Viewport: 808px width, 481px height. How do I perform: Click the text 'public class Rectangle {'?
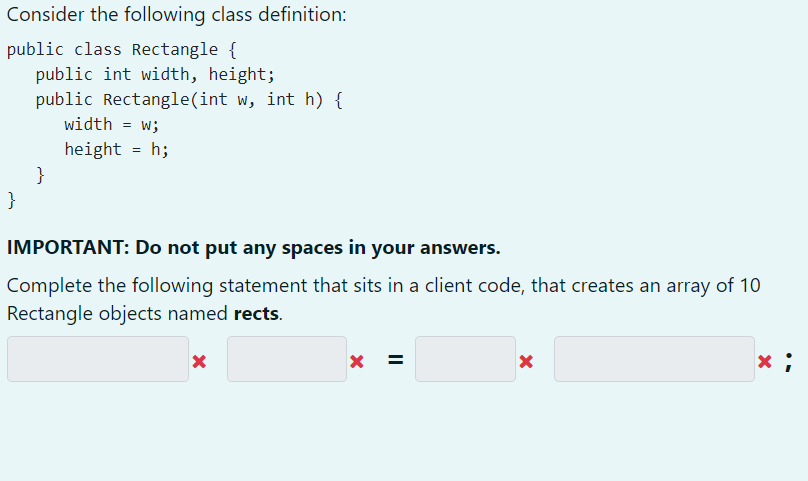(122, 49)
